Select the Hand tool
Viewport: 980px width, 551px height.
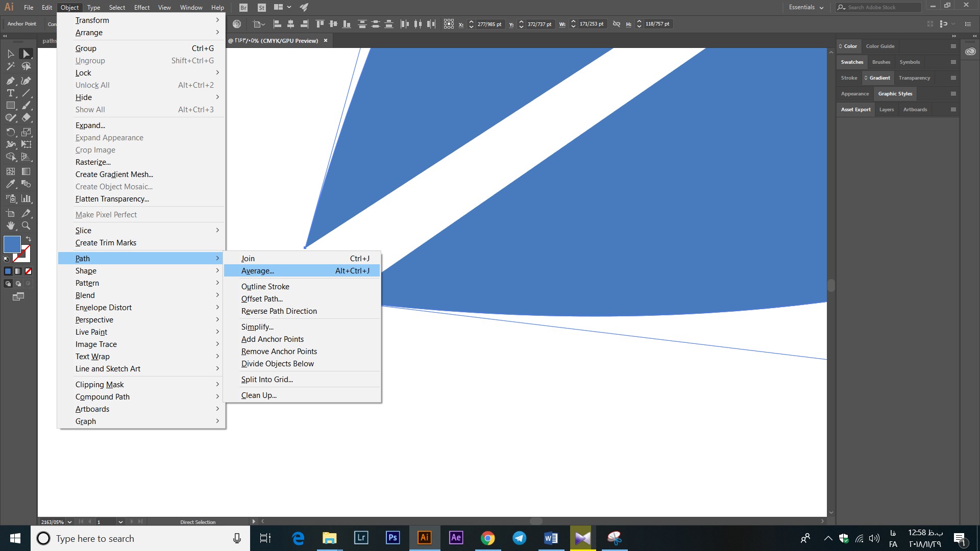click(x=11, y=226)
